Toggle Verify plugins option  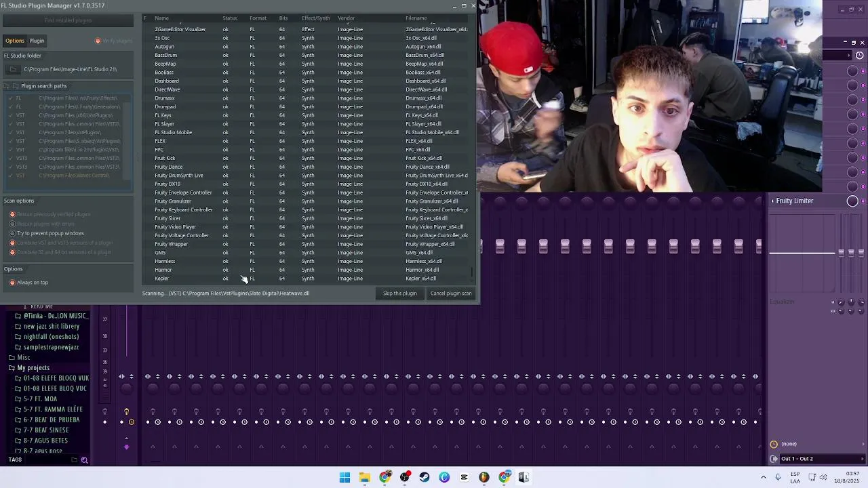pos(98,41)
